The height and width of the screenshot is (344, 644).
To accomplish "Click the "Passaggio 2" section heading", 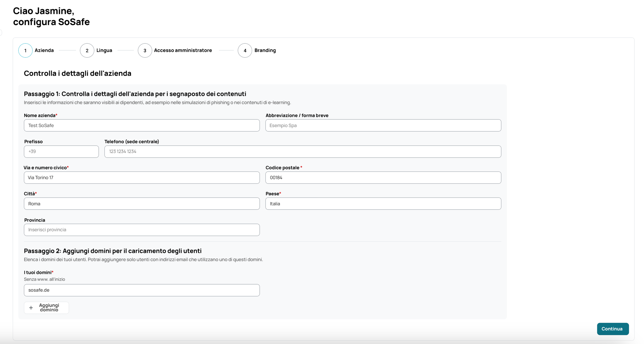I will pos(113,251).
